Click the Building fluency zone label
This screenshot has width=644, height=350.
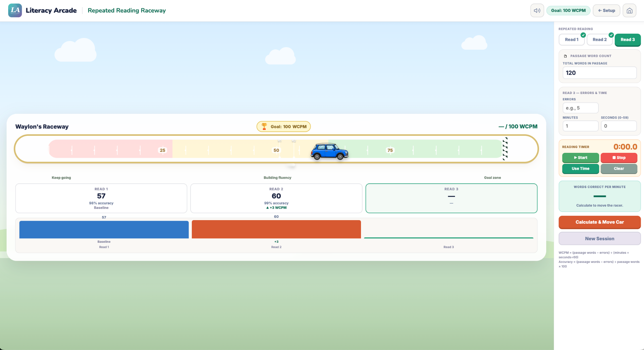tap(277, 178)
